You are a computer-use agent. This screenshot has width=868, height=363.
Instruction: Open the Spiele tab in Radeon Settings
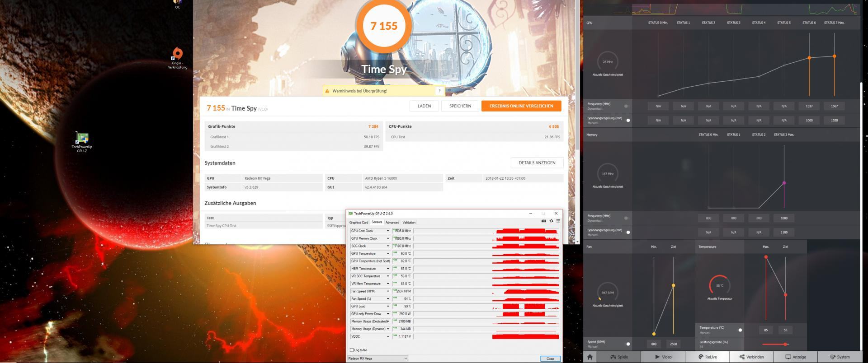(x=619, y=357)
